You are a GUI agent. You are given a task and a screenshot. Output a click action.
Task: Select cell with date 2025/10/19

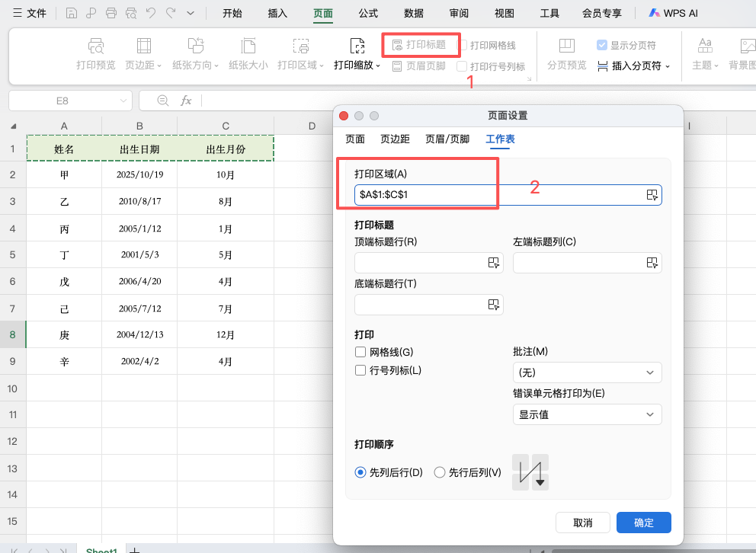139,174
